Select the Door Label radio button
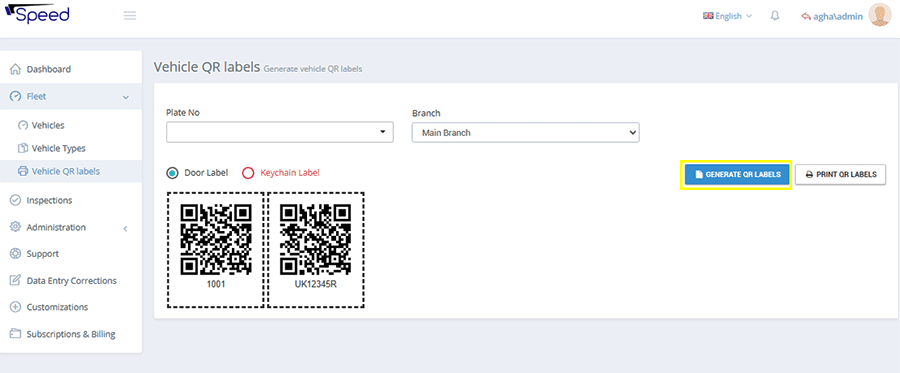The image size is (900, 373). click(x=172, y=173)
